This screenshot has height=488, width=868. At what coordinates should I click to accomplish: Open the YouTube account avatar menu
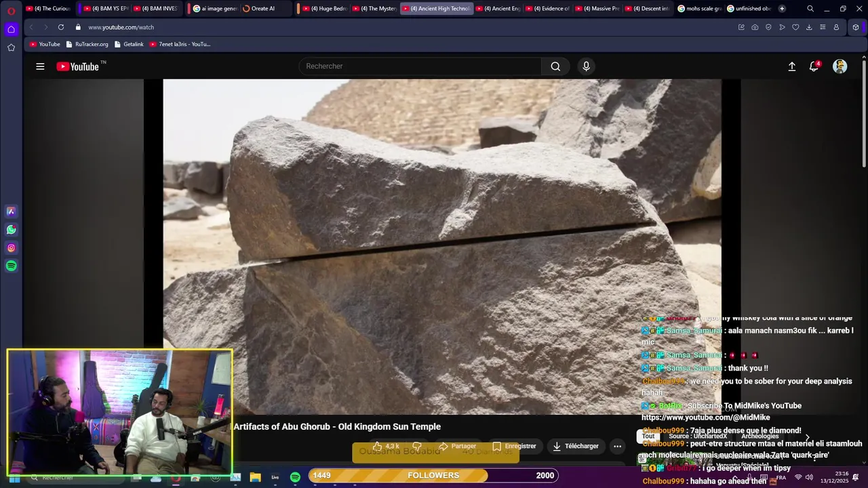(x=840, y=66)
